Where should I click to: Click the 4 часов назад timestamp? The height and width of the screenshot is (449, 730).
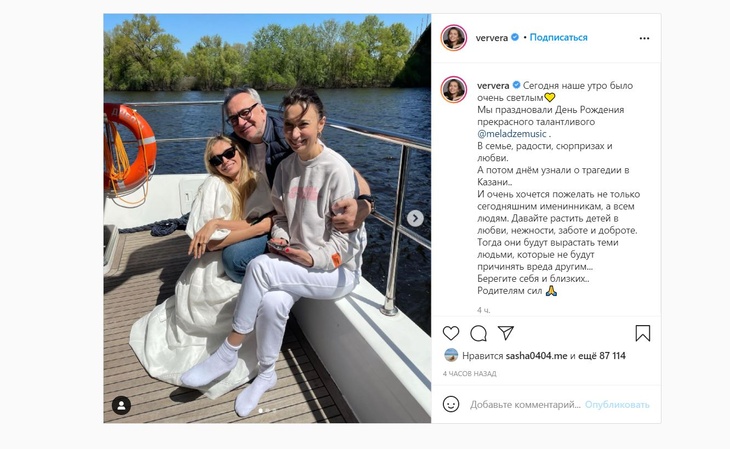click(x=469, y=374)
